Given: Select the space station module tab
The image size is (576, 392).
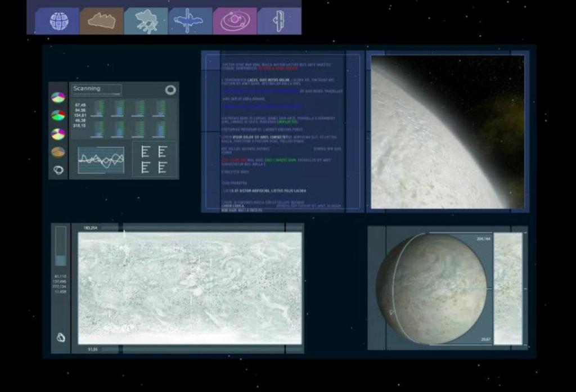Looking at the screenshot, I should [279, 21].
